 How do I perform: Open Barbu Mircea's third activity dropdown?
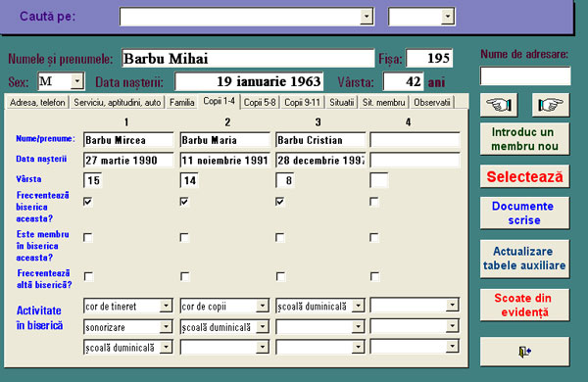click(x=166, y=347)
